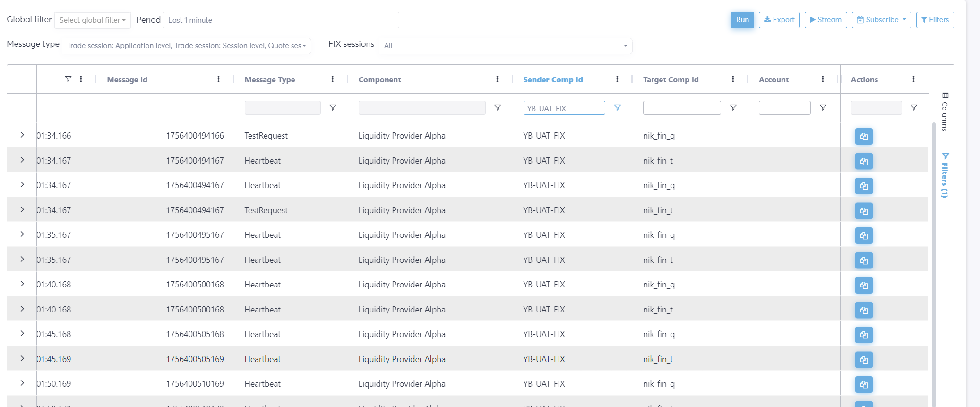
Task: Open the FIX sessions dropdown
Action: point(505,46)
